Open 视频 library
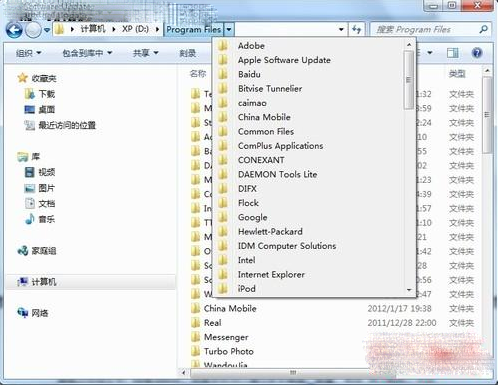This screenshot has width=498, height=385. (x=40, y=172)
